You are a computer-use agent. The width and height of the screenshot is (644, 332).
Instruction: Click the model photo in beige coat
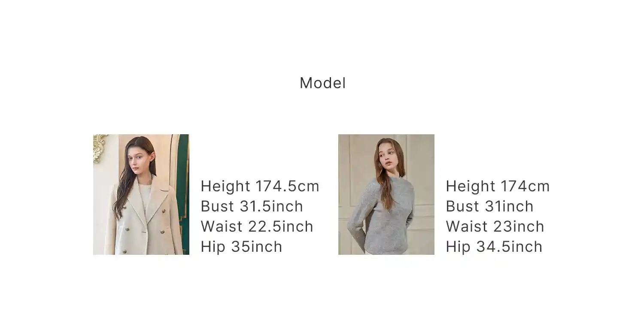pyautogui.click(x=141, y=194)
